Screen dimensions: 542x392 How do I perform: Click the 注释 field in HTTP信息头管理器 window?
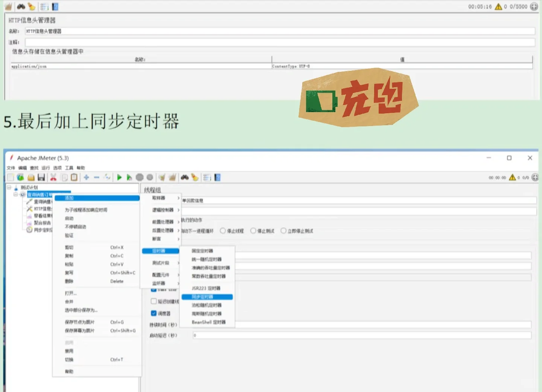click(x=280, y=42)
